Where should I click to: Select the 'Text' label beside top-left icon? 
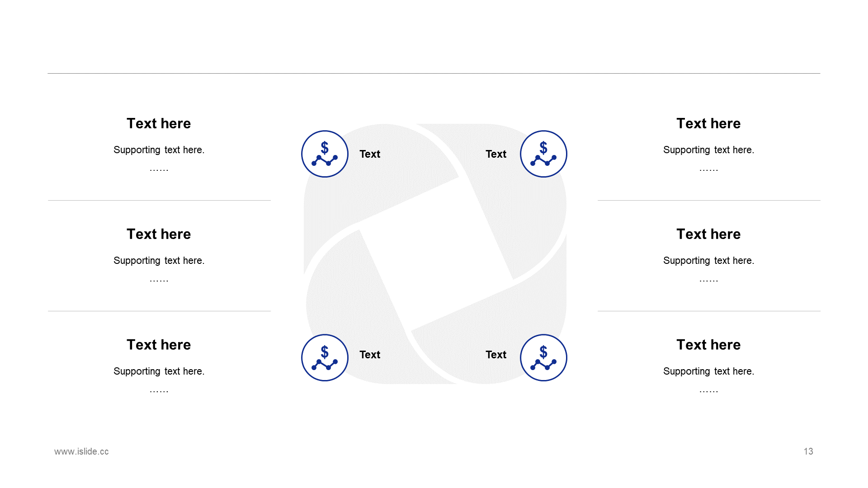pyautogui.click(x=370, y=154)
